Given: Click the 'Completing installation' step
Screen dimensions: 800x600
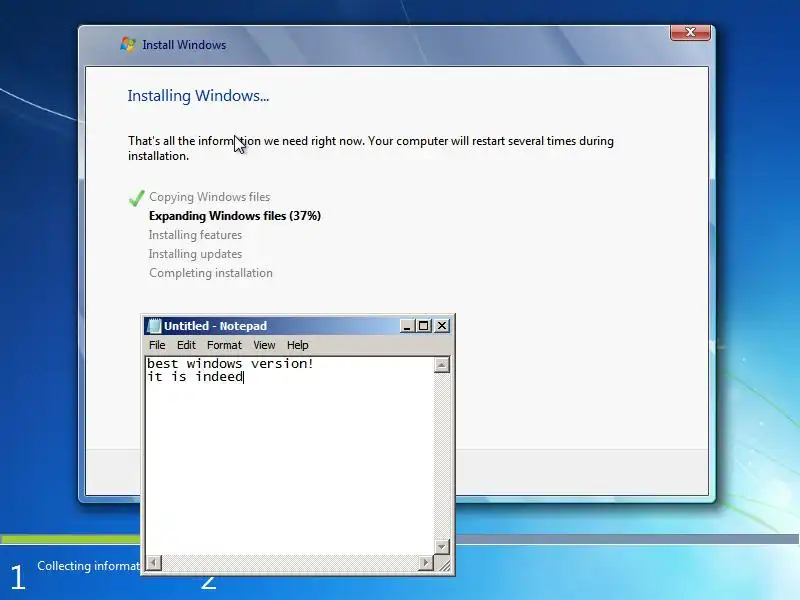Looking at the screenshot, I should tap(211, 273).
